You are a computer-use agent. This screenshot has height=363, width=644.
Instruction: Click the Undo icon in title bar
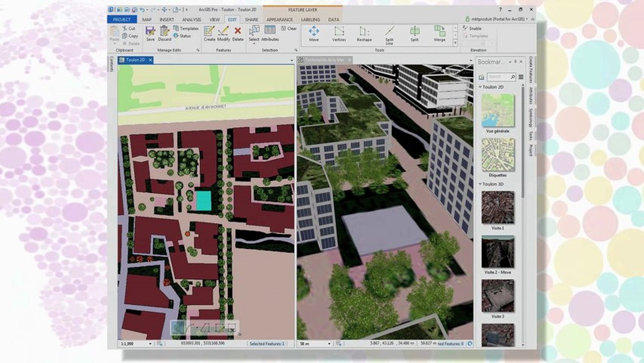click(x=142, y=9)
